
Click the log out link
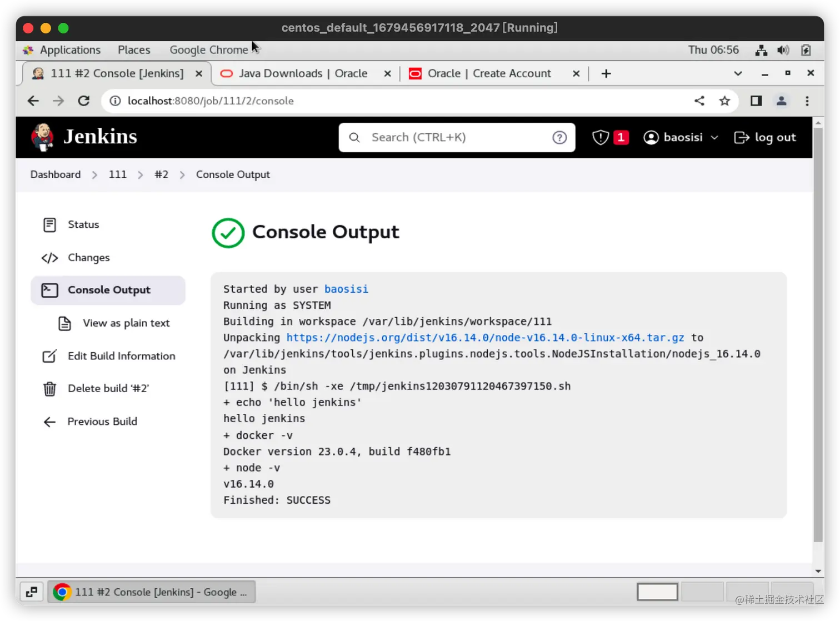765,137
